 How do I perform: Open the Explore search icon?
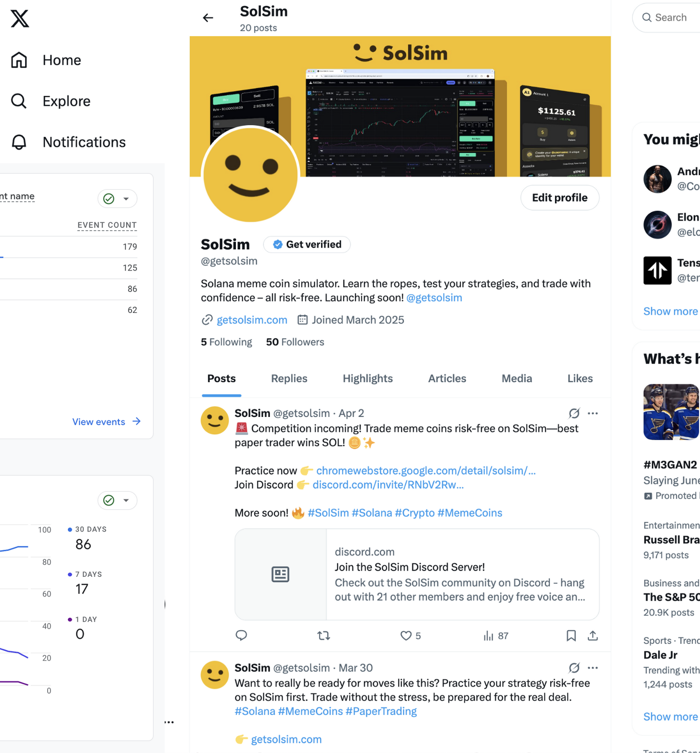[19, 101]
